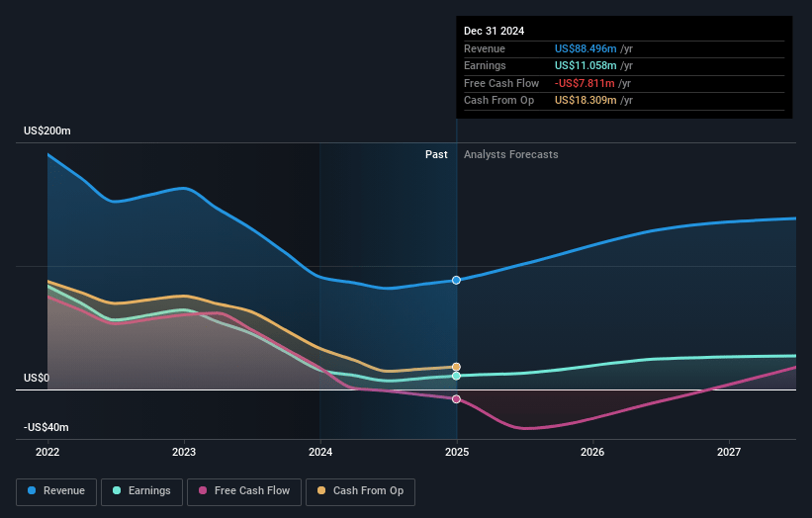Viewport: 812px width, 518px height.
Task: Click the 2024 x-axis label
Action: (320, 453)
